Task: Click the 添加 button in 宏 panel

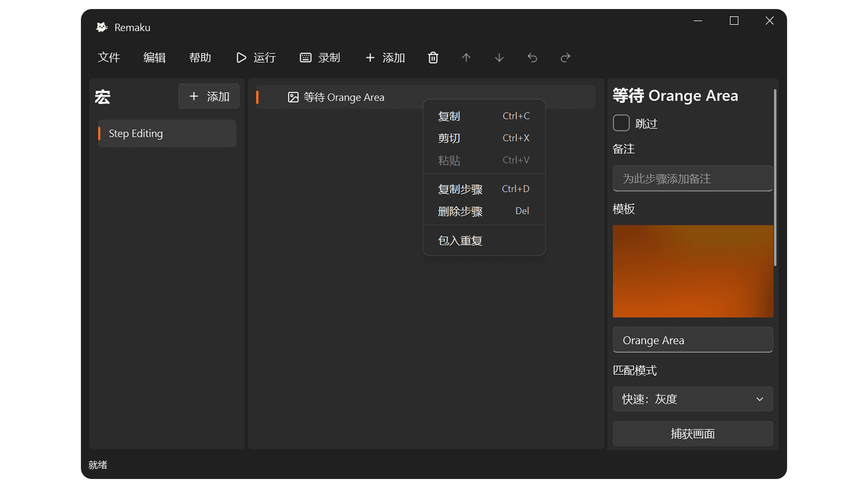Action: [x=209, y=96]
